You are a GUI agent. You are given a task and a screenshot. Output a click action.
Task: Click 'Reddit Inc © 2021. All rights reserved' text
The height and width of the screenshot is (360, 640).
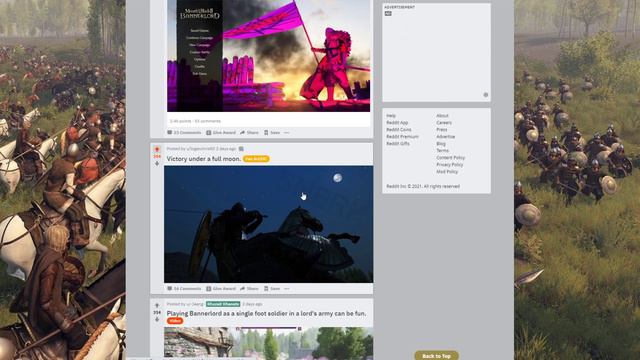coord(423,186)
